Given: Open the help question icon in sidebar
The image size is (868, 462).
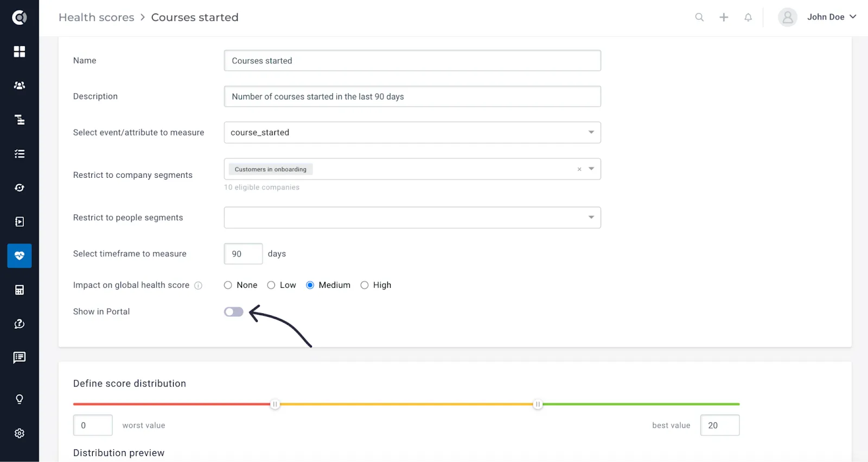Looking at the screenshot, I should tap(20, 324).
